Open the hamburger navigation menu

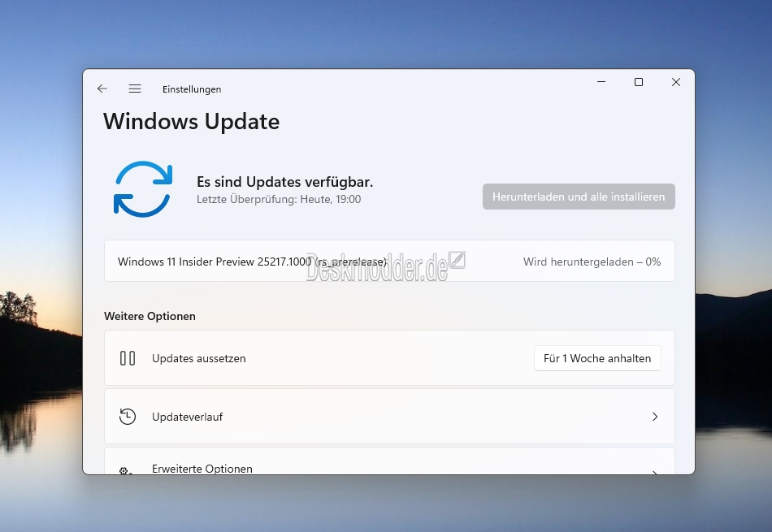pyautogui.click(x=135, y=89)
